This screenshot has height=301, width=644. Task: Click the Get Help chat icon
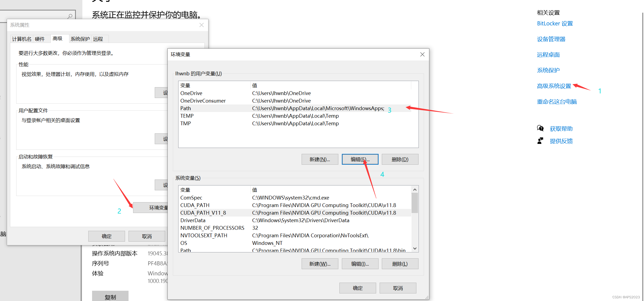click(x=540, y=128)
